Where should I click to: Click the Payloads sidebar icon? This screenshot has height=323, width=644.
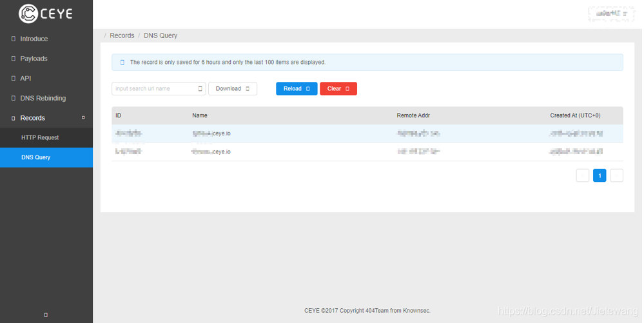[14, 59]
